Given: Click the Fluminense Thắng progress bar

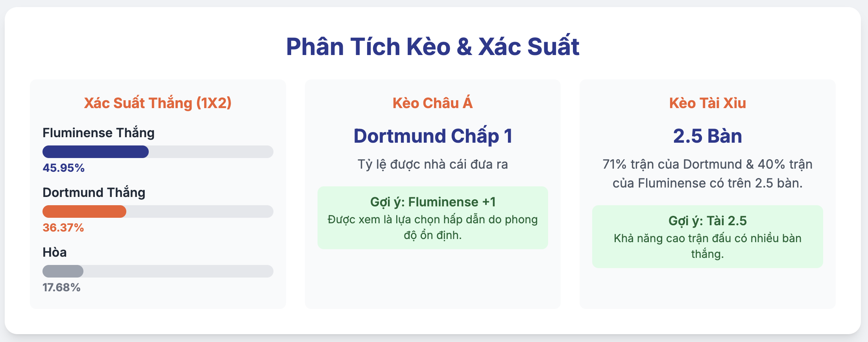Looking at the screenshot, I should 158,152.
